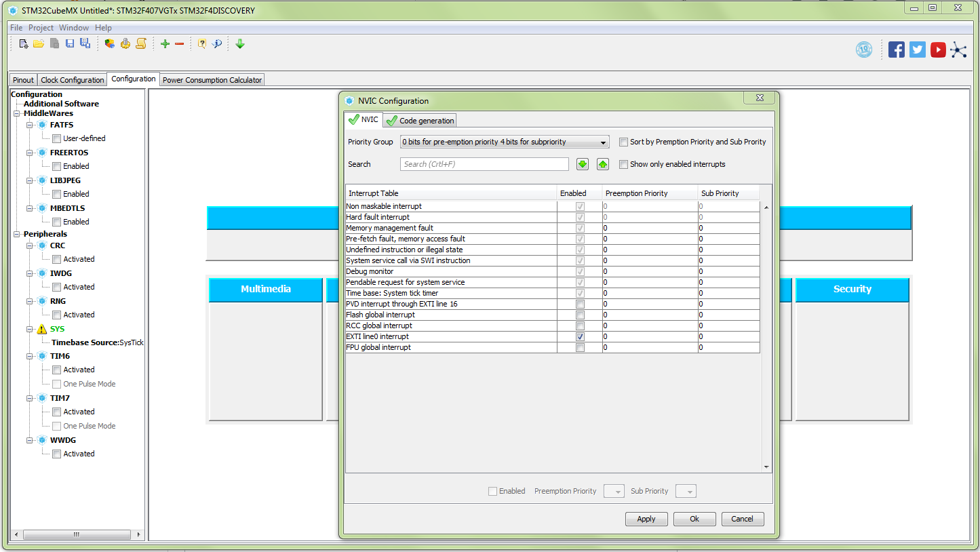Viewport: 980px width, 552px height.
Task: Click the NVIC search input field
Action: pos(484,164)
